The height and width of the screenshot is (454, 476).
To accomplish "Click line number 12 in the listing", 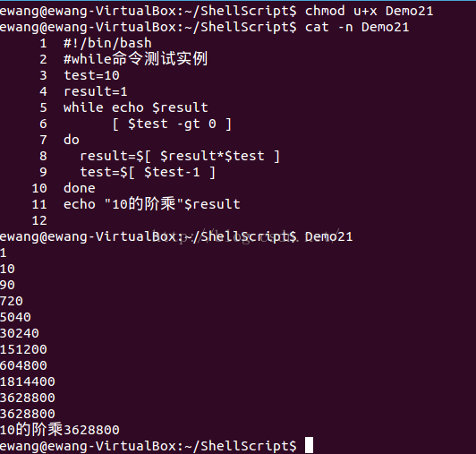I will (39, 220).
